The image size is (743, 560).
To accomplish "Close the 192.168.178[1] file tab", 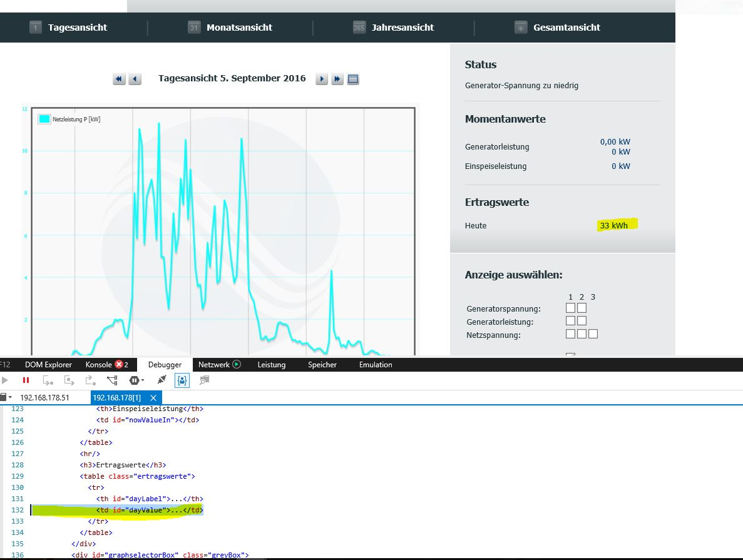I will (x=153, y=397).
